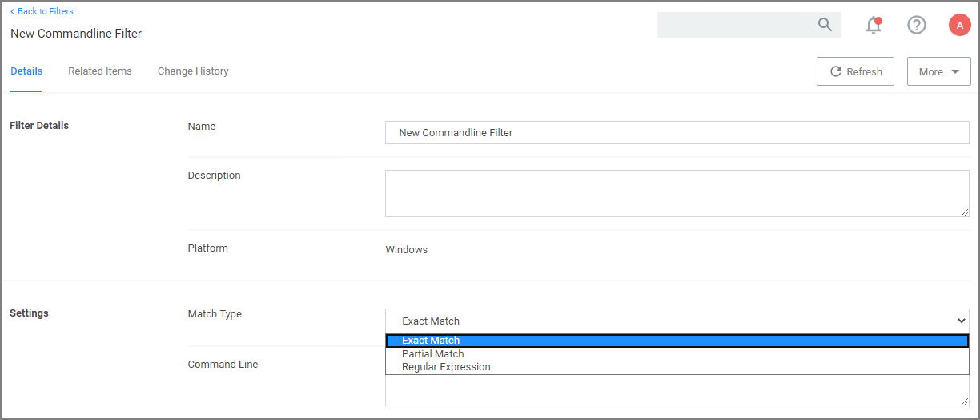Click the Command Line resize handle

(x=964, y=401)
